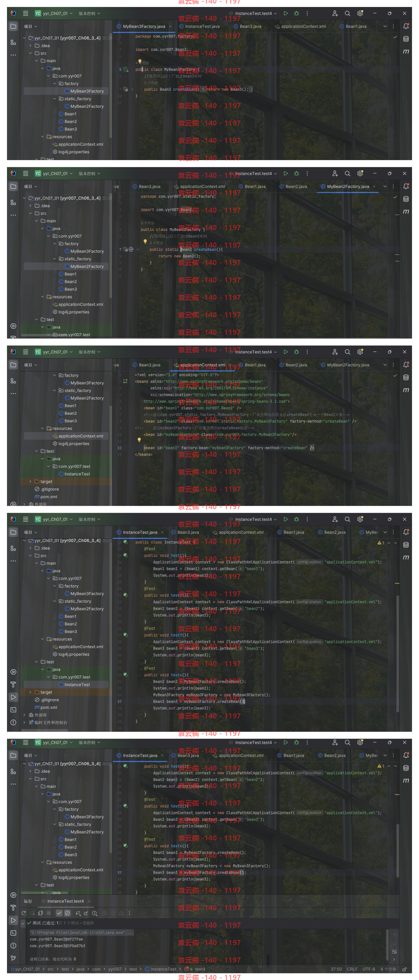
Task: Select the MyBean3Factory.java editor tab
Action: [144, 26]
